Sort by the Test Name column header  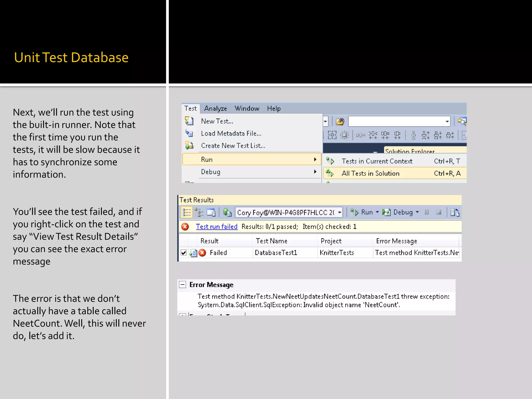point(285,241)
